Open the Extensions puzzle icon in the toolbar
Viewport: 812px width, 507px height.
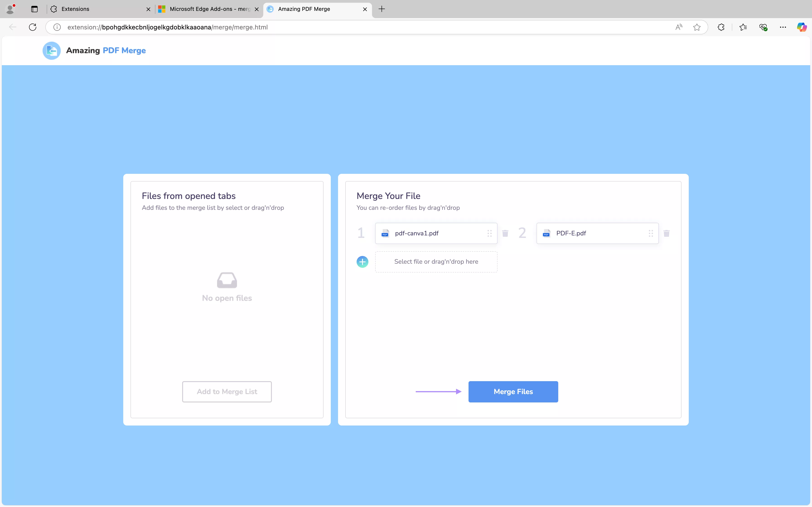[721, 27]
